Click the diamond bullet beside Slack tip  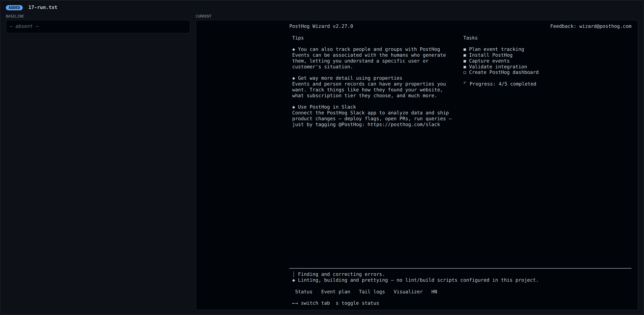(x=293, y=107)
